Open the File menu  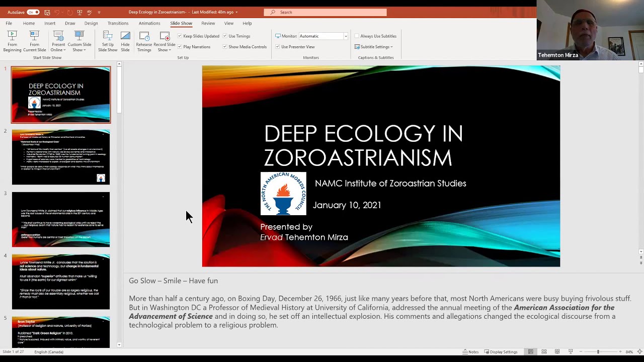[x=9, y=23]
